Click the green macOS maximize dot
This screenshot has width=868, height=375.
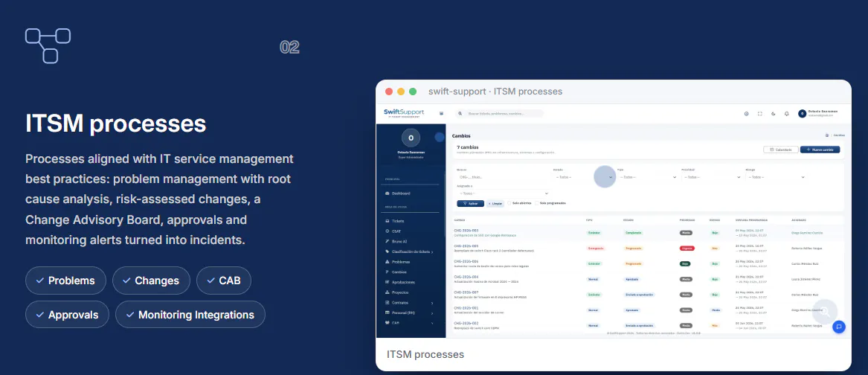pos(413,92)
